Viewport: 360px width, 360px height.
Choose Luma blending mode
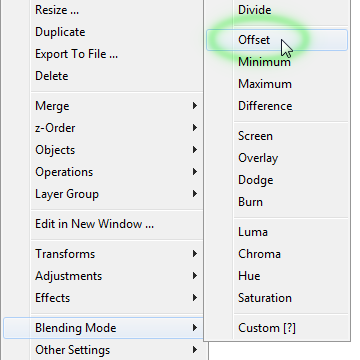(277, 232)
